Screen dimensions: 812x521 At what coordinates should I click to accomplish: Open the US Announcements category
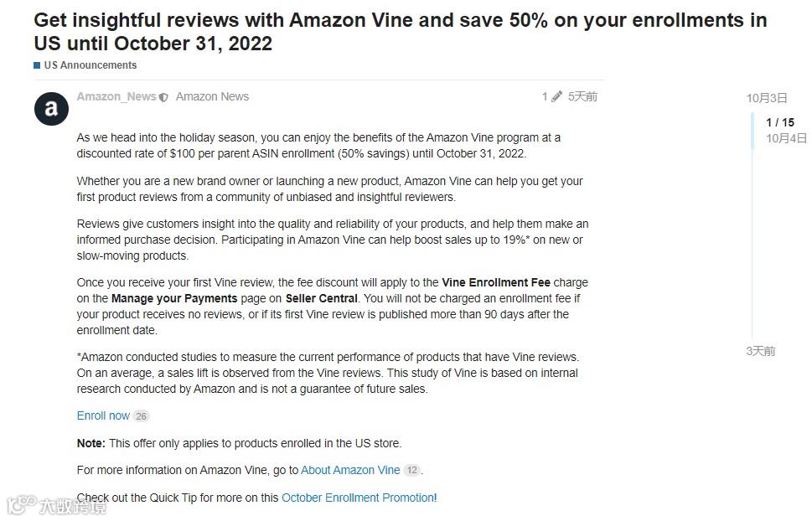90,64
